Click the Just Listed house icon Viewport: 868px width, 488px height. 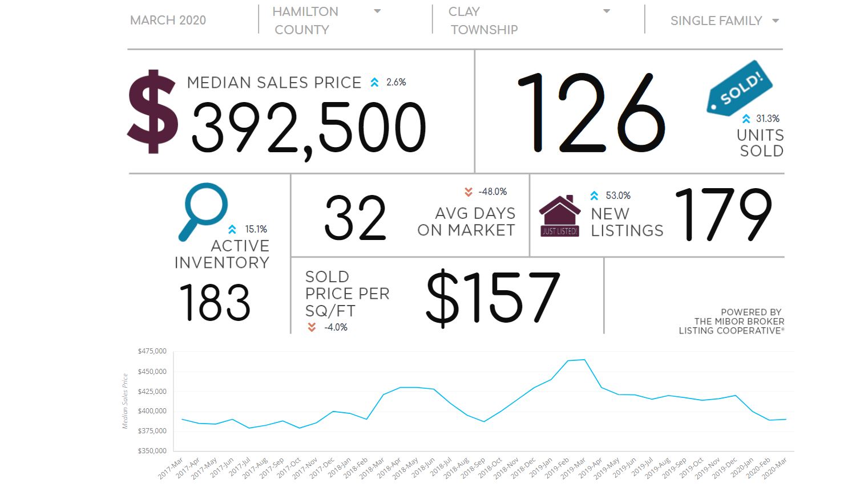[x=560, y=216]
